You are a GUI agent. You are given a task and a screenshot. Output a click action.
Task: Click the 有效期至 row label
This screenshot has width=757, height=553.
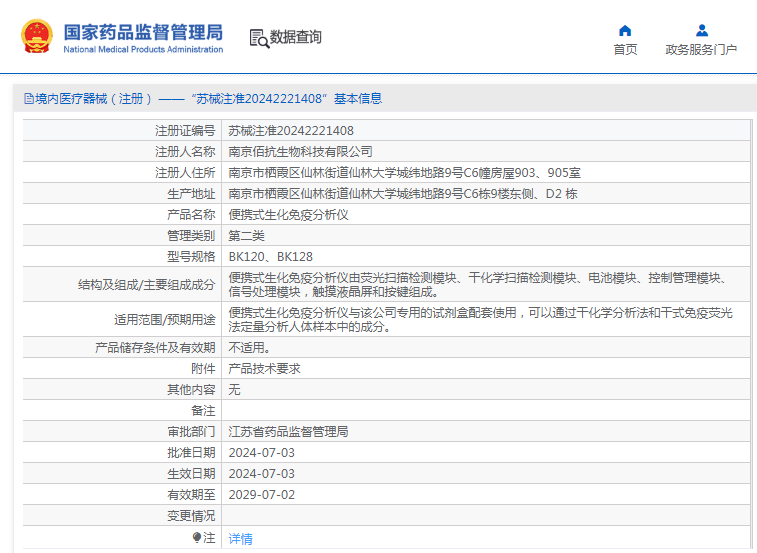click(x=191, y=495)
